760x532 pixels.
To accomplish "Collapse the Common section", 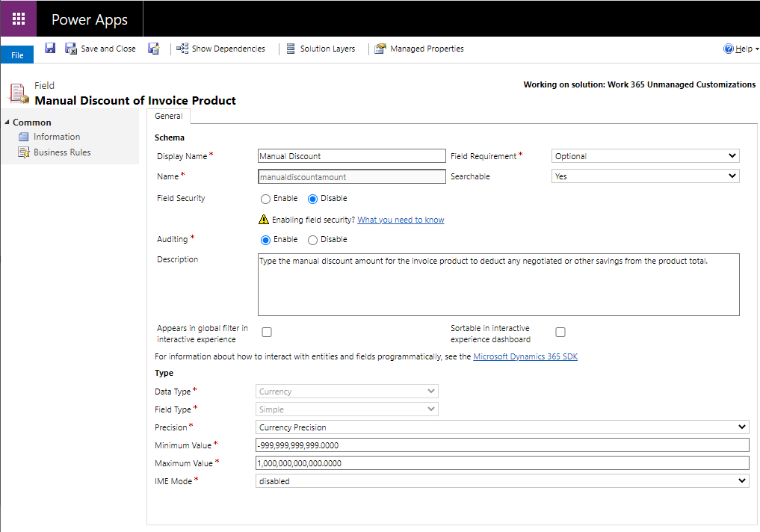I will pyautogui.click(x=7, y=123).
